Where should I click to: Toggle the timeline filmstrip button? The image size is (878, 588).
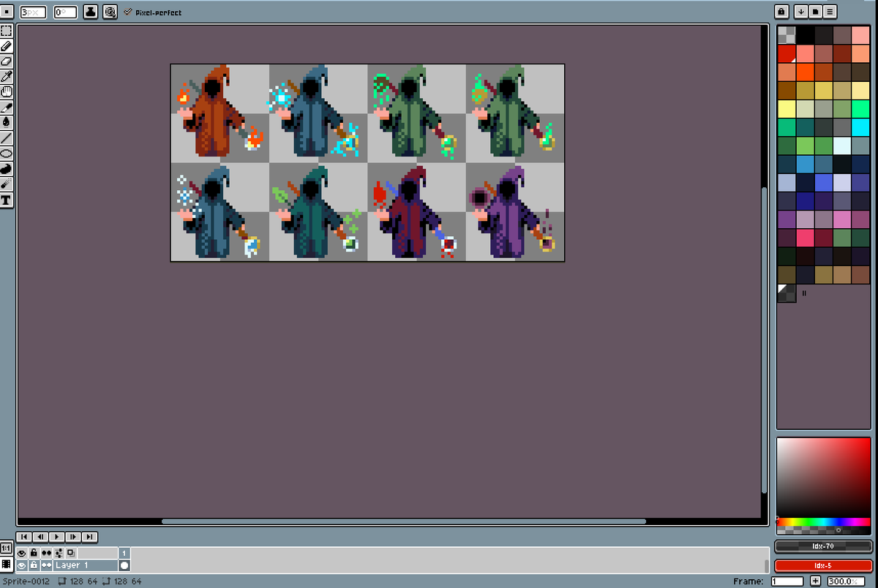tap(6, 564)
